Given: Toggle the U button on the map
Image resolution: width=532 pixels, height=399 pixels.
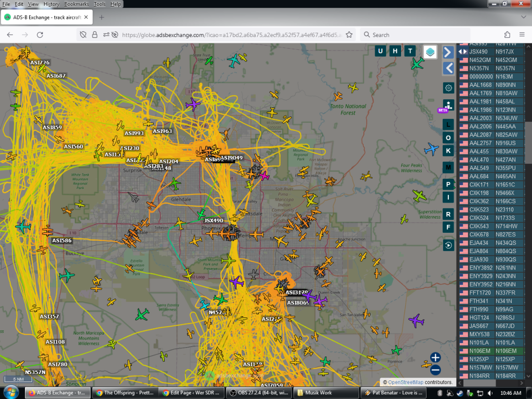Looking at the screenshot, I should pos(380,51).
